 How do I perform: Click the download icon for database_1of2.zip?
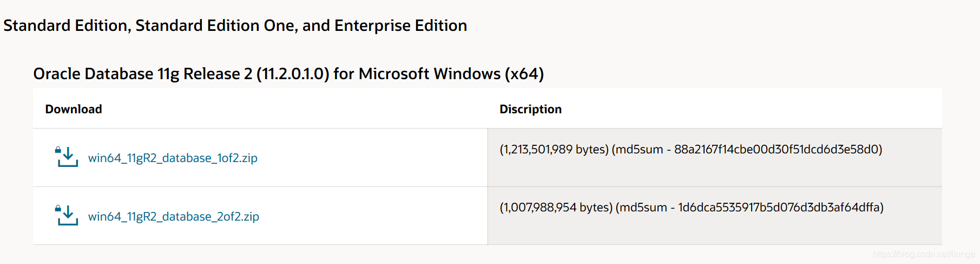[67, 157]
